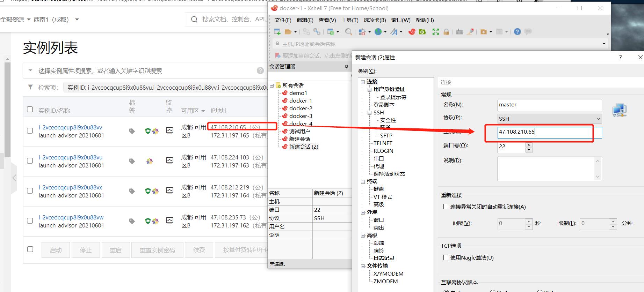Decrease port number with down stepper arrow
The width and height of the screenshot is (644, 292).
(529, 150)
